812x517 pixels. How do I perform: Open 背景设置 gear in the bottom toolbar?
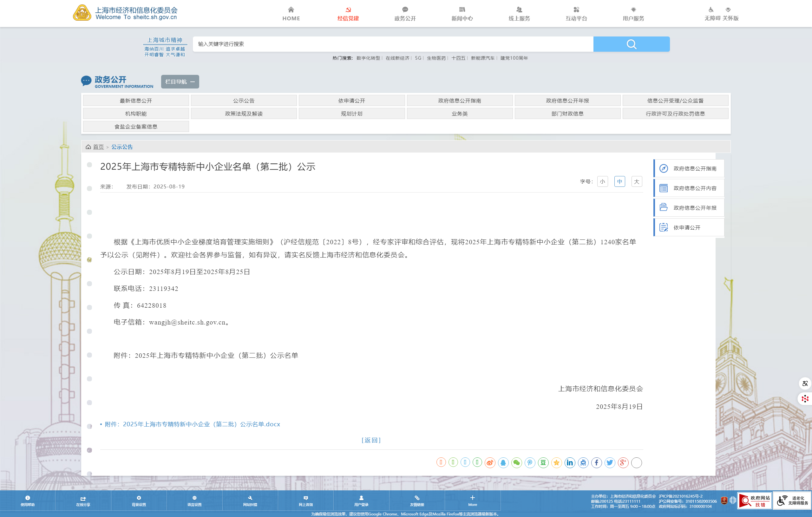click(139, 501)
